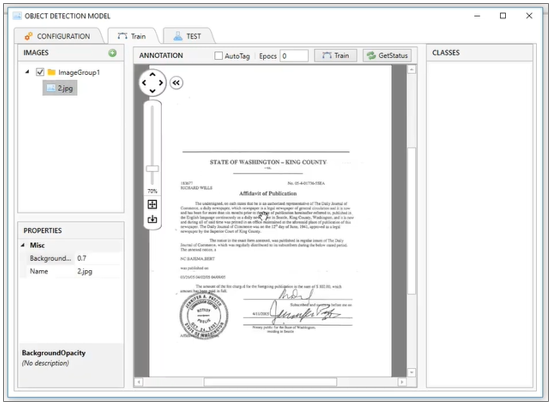Click in the Epocs input field

pos(294,56)
